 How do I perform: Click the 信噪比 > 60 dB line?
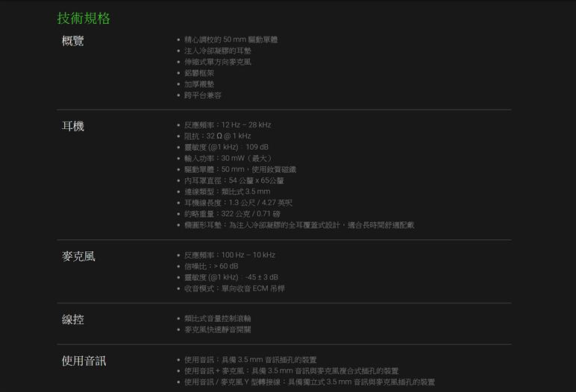pyautogui.click(x=211, y=266)
